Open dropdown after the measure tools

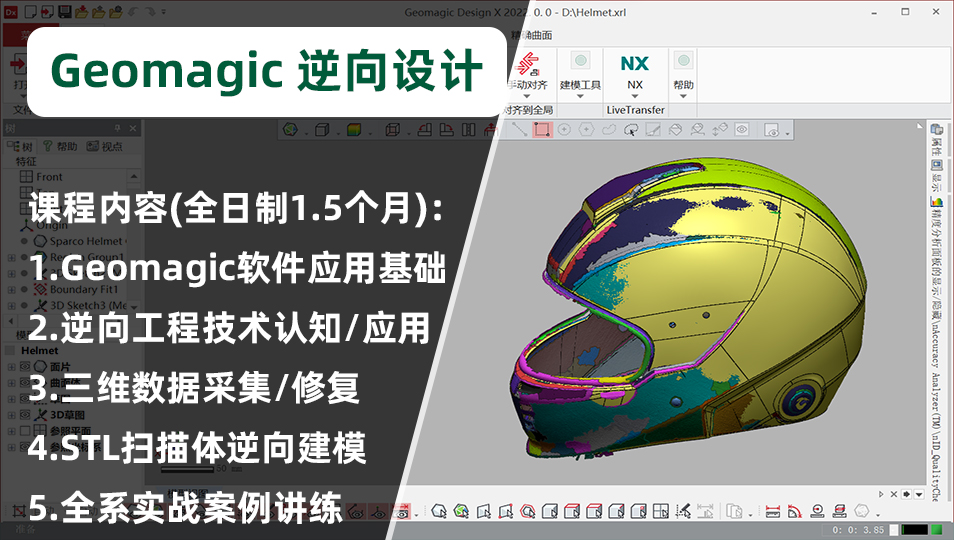click(877, 514)
